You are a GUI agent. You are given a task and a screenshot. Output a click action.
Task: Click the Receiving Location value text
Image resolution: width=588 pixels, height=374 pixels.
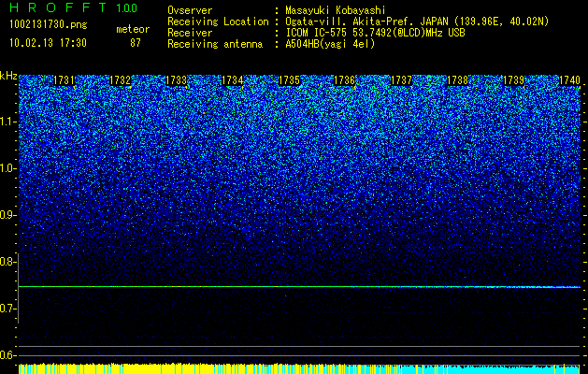(419, 22)
